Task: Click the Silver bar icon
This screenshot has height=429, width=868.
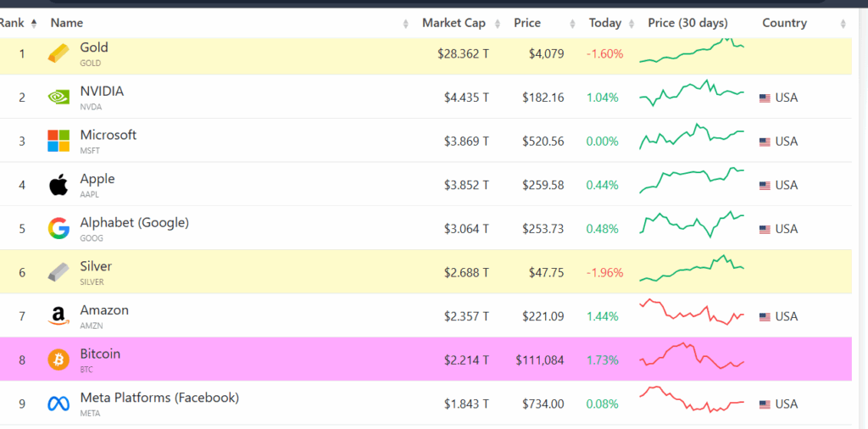Action: point(58,272)
